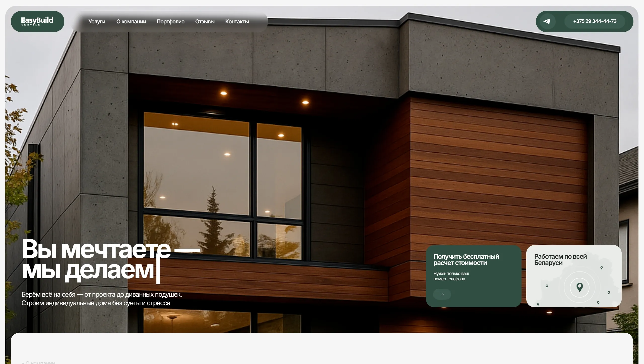Viewport: 644px width, 364px height.
Task: Click the Берём всё на себя subtitle line
Action: [102, 294]
